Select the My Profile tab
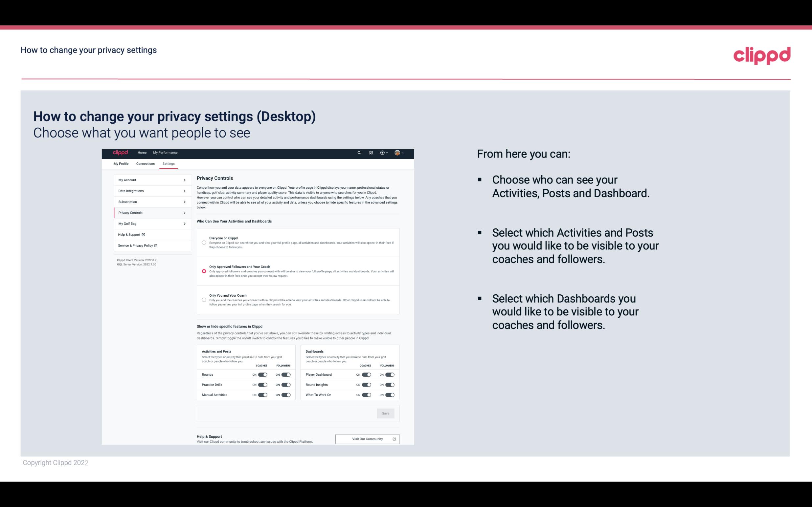Screen dimensions: 812x507 click(121, 163)
